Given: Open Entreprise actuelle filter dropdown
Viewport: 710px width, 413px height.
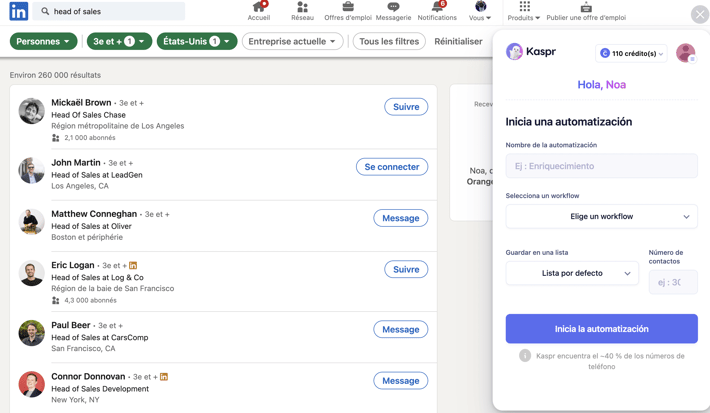Looking at the screenshot, I should click(293, 41).
